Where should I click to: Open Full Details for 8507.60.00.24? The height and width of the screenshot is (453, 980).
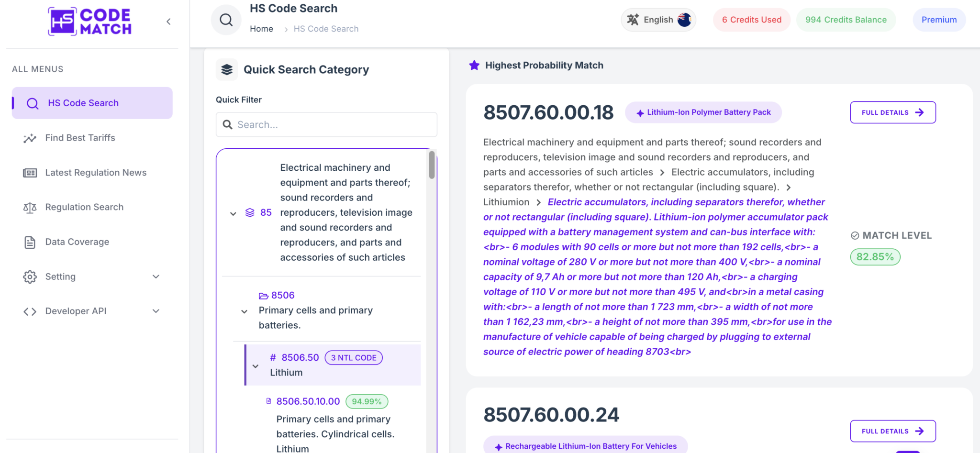[x=893, y=431]
